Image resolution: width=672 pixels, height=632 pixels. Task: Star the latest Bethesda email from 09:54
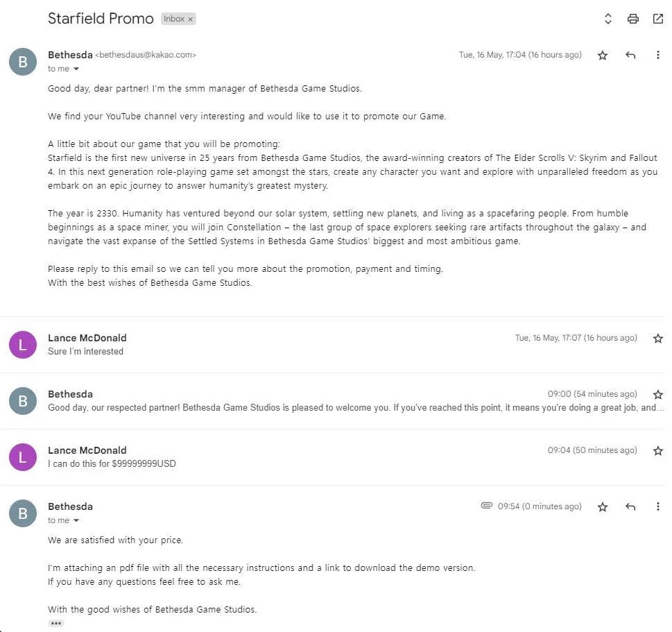coord(603,507)
